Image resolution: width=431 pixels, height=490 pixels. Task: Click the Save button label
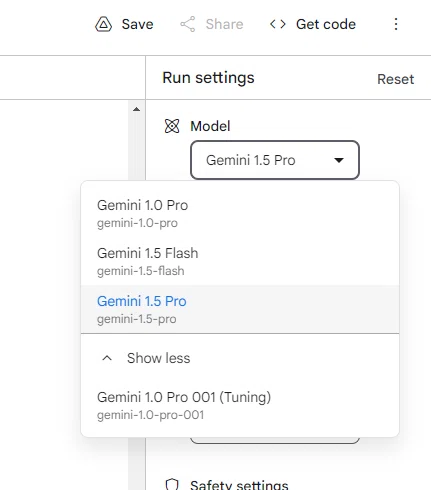point(137,24)
